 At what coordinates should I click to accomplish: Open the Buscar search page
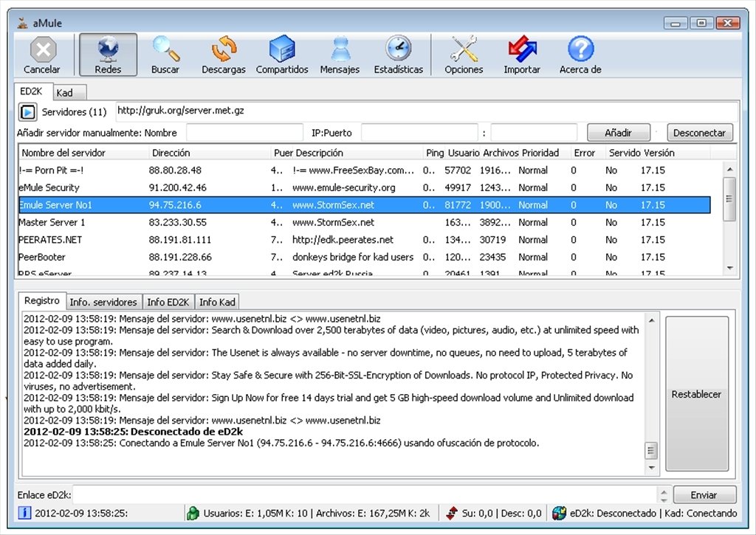click(x=165, y=55)
